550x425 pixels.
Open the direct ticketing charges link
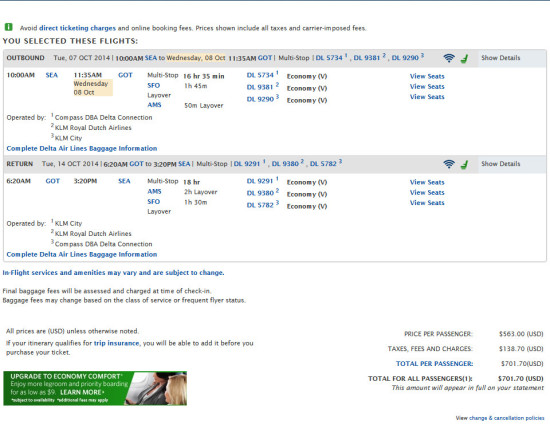[x=77, y=28]
